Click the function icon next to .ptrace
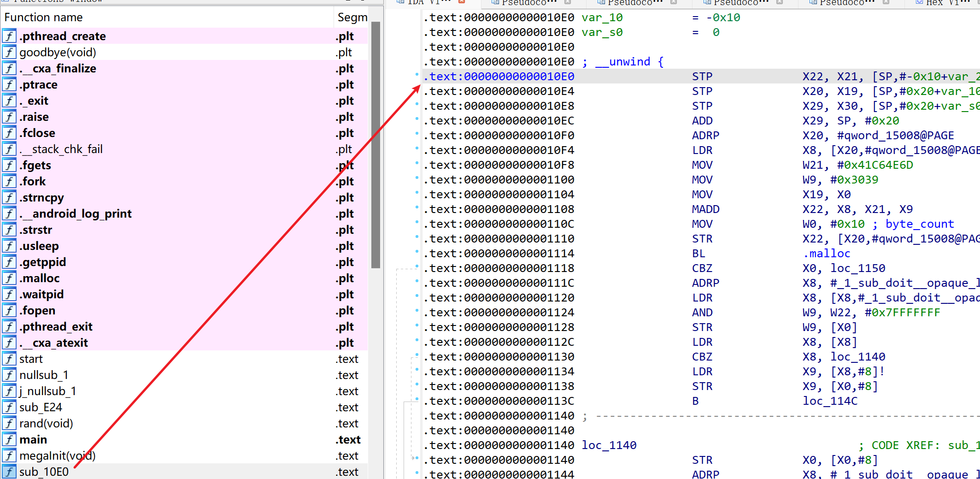Viewport: 980px width, 479px height. (9, 84)
